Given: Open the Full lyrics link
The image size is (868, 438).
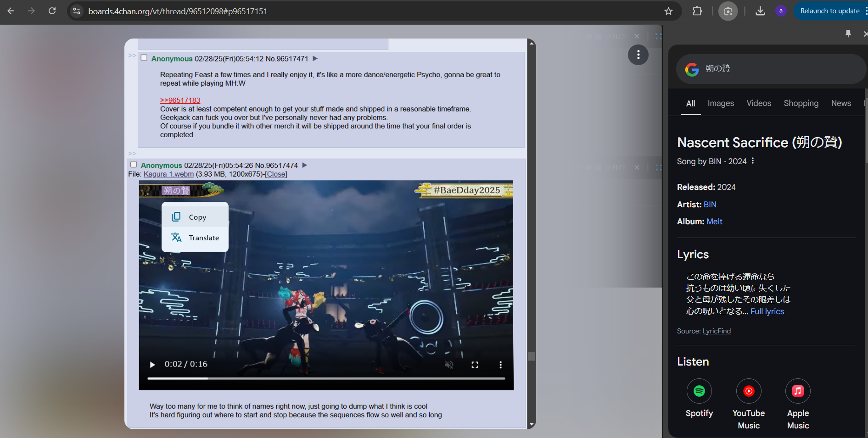Looking at the screenshot, I should coord(767,311).
